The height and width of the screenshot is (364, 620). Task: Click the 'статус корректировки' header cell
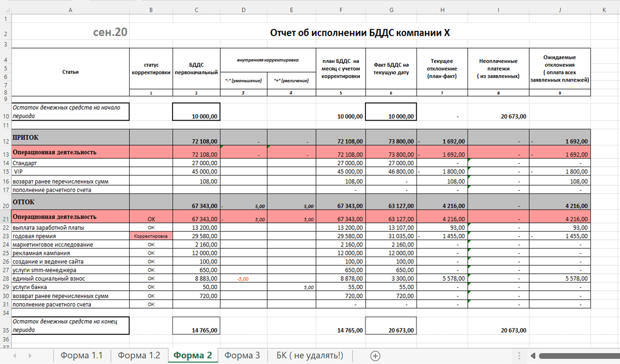[x=151, y=69]
